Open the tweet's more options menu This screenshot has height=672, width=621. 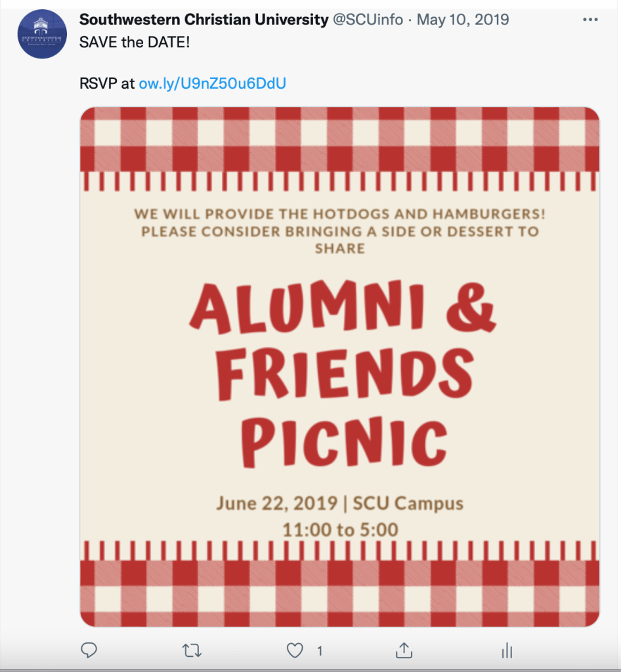[590, 20]
